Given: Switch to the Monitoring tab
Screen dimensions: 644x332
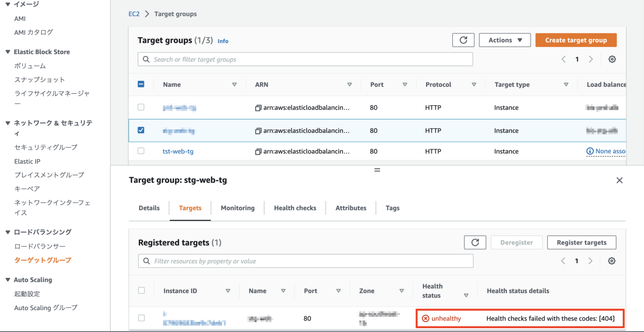Looking at the screenshot, I should pyautogui.click(x=237, y=207).
